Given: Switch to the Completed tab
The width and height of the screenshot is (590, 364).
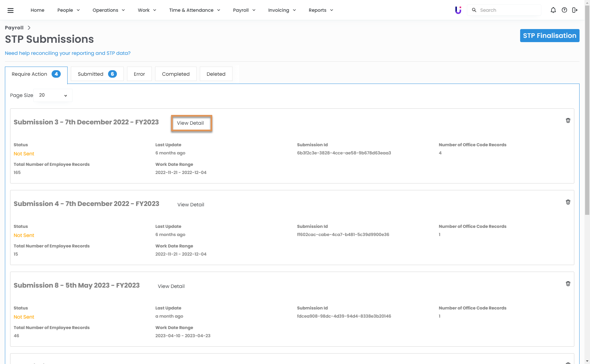Looking at the screenshot, I should coord(176,74).
